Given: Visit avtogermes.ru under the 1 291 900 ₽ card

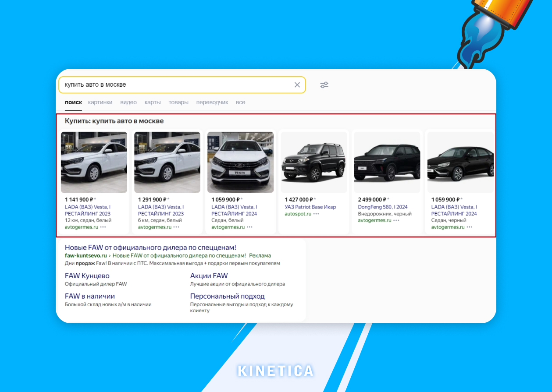Looking at the screenshot, I should (x=155, y=227).
